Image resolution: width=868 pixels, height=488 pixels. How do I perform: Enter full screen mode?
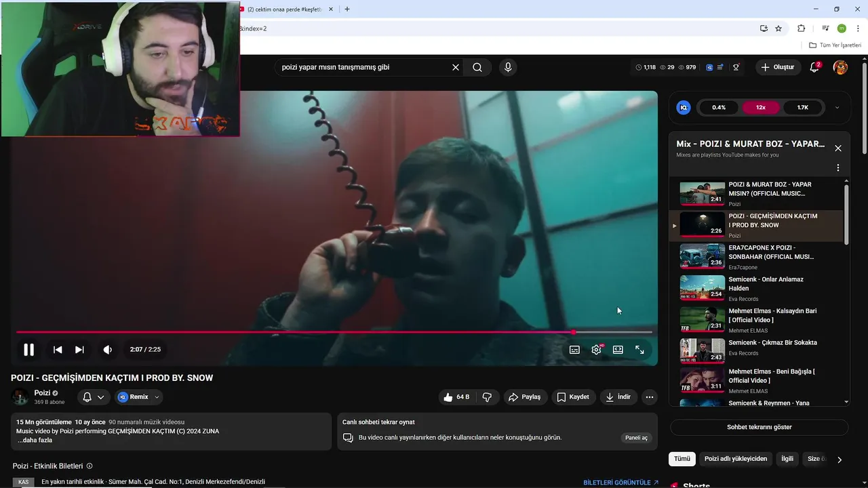coord(639,350)
